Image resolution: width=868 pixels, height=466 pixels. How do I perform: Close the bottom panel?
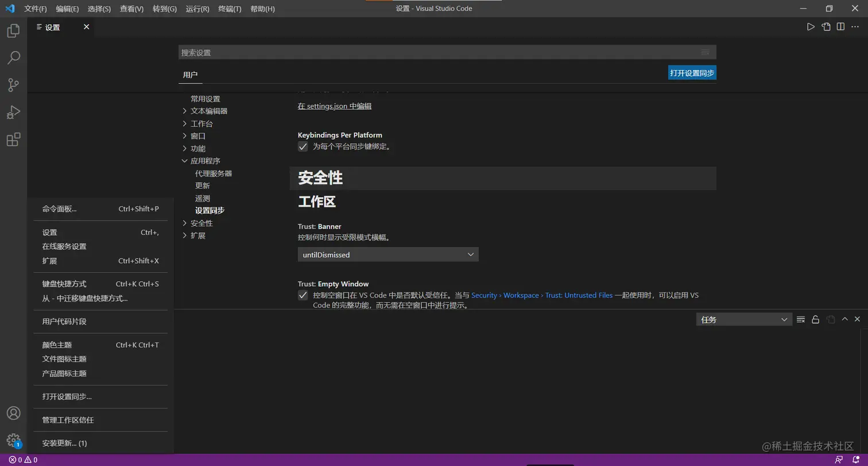[857, 319]
